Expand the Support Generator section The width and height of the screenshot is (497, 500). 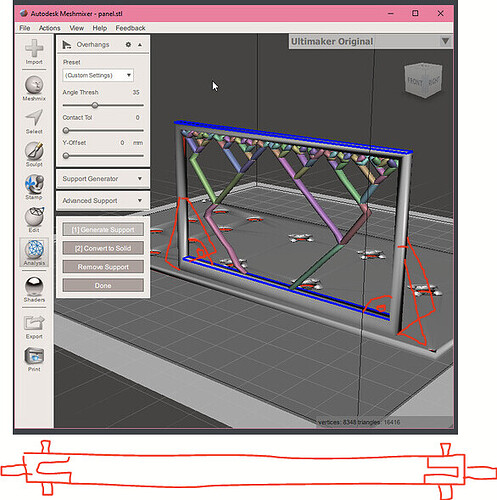pyautogui.click(x=103, y=179)
